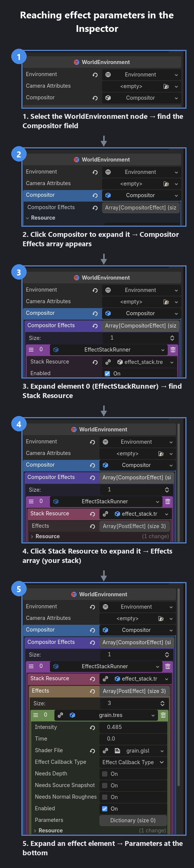194x868 pixels.
Task: Click Effects revert icon in step 5 panel
Action: [92, 691]
